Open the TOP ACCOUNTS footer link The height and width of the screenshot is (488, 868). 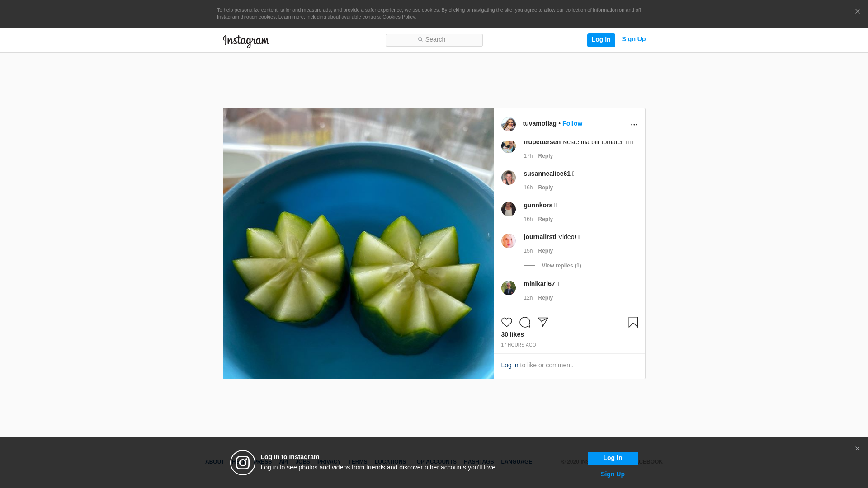point(434,462)
